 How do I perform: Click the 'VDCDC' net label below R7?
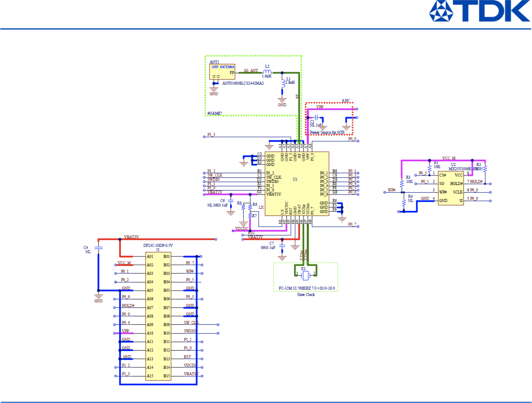pyautogui.click(x=242, y=229)
